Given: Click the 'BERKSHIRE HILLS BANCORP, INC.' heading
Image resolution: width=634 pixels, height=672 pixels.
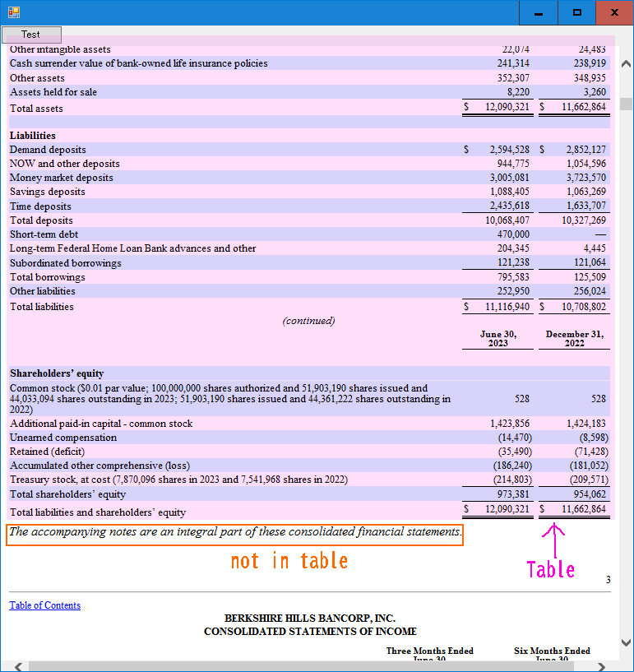Looking at the screenshot, I should (x=310, y=619).
